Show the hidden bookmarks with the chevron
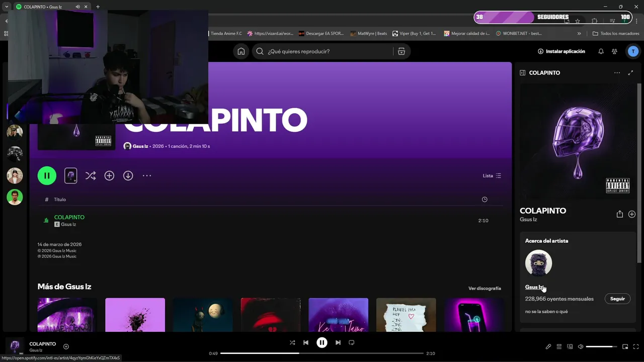Image resolution: width=644 pixels, height=362 pixels. click(x=579, y=34)
